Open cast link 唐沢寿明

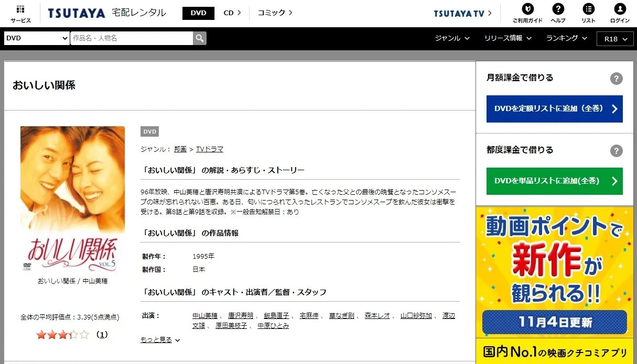click(x=241, y=316)
